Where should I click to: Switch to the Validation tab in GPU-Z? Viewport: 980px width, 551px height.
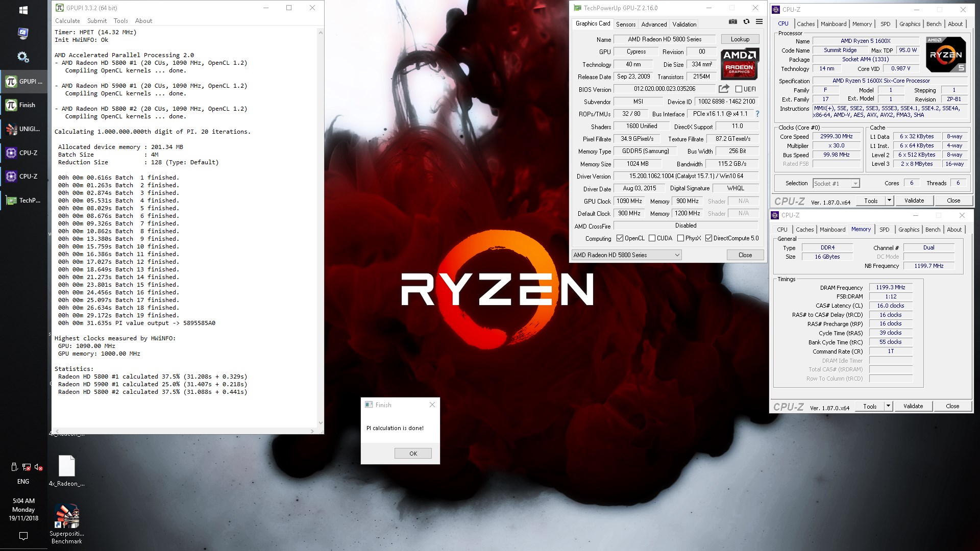(684, 24)
